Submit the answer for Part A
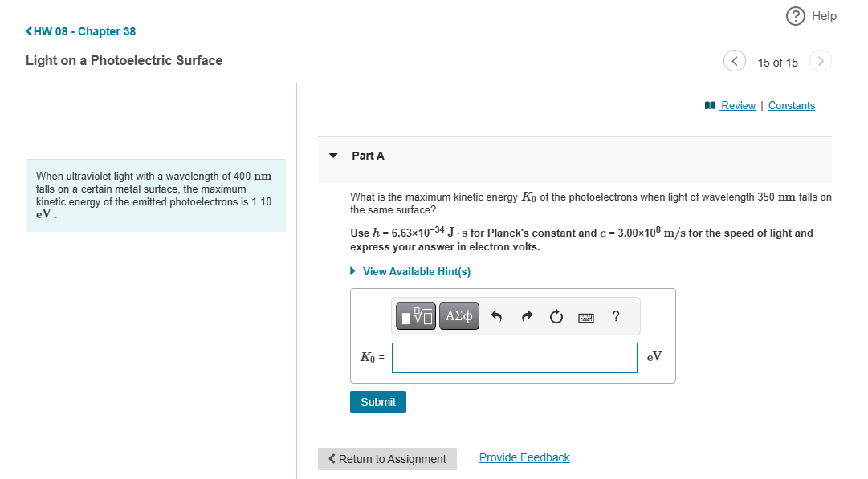Screen dimensions: 868x479 (x=377, y=401)
